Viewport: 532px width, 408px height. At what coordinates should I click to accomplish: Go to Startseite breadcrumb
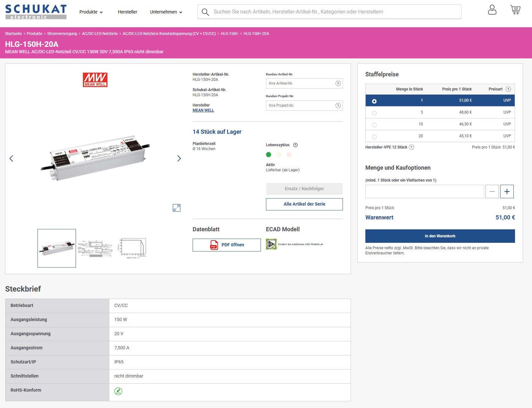pos(13,34)
